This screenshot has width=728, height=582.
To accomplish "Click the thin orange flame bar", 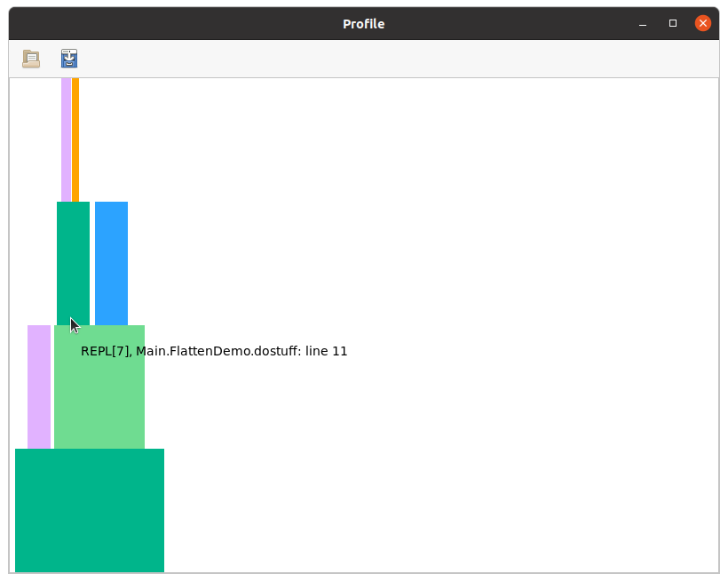I will (x=75, y=140).
